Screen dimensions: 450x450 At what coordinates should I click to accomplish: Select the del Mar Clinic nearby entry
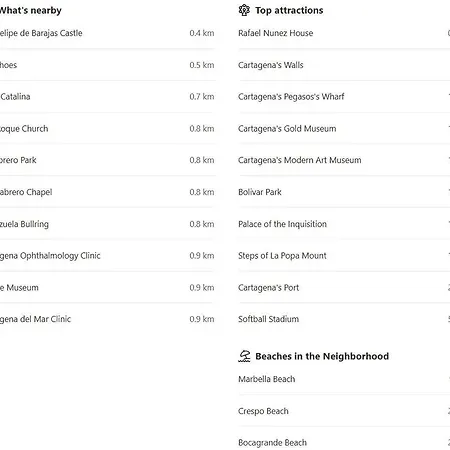tap(107, 319)
